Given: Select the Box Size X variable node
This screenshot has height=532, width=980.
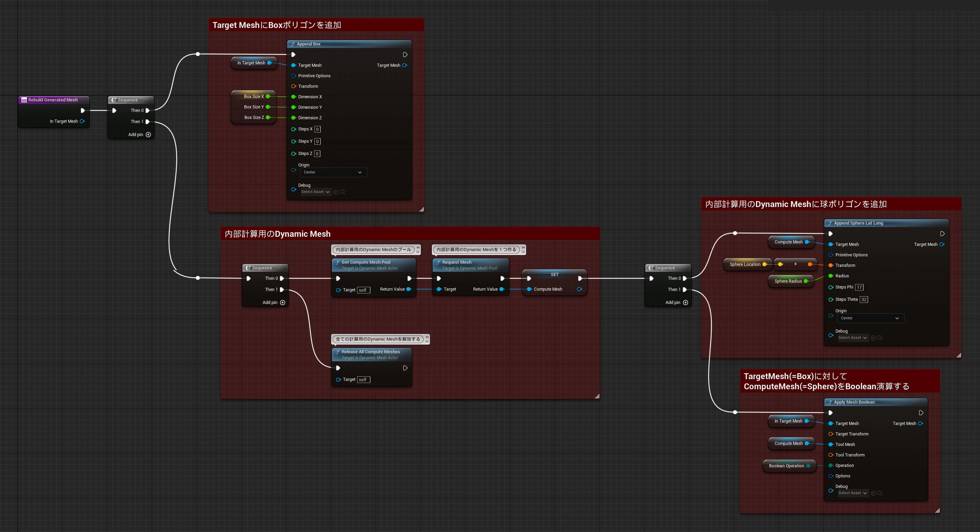Looking at the screenshot, I should point(253,97).
